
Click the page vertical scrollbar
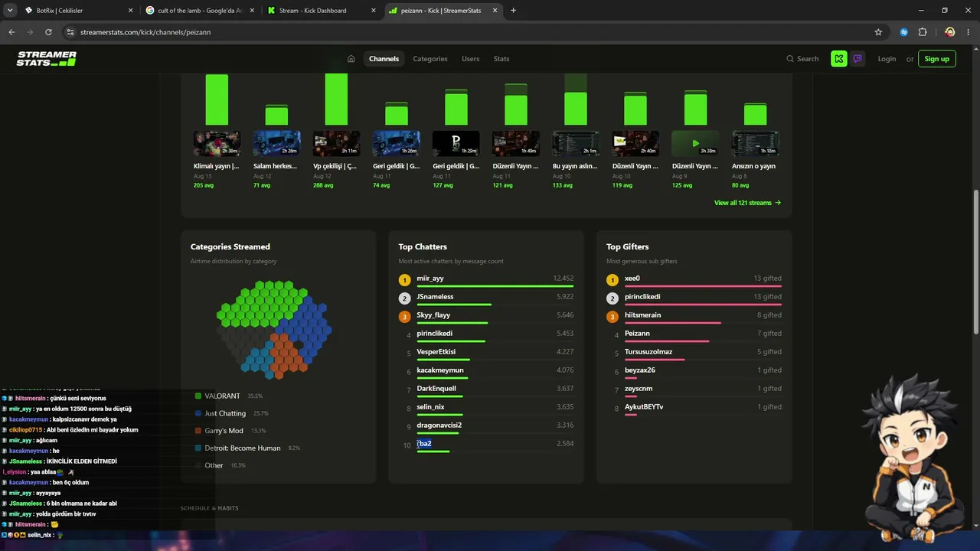point(975,260)
